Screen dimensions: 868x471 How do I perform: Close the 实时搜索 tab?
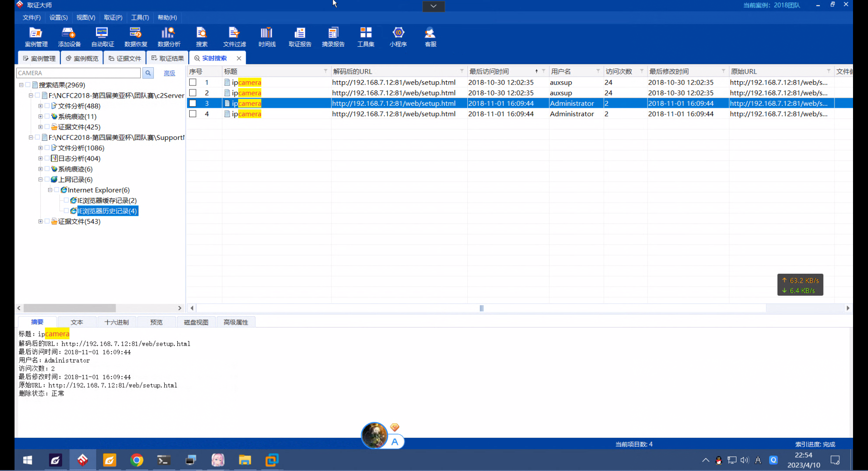coord(239,58)
